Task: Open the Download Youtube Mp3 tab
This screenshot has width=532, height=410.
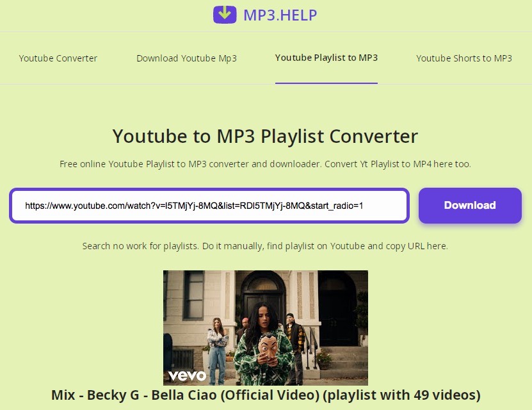Action: (x=186, y=58)
